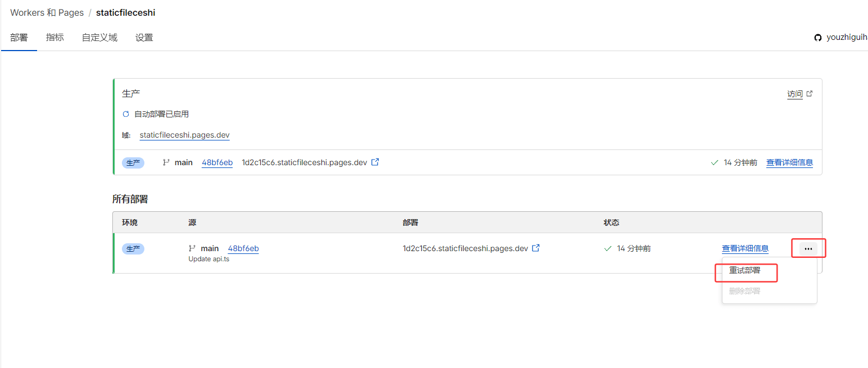The image size is (868, 368).
Task: Click 14 分钟前 in the production summary row
Action: pyautogui.click(x=740, y=162)
